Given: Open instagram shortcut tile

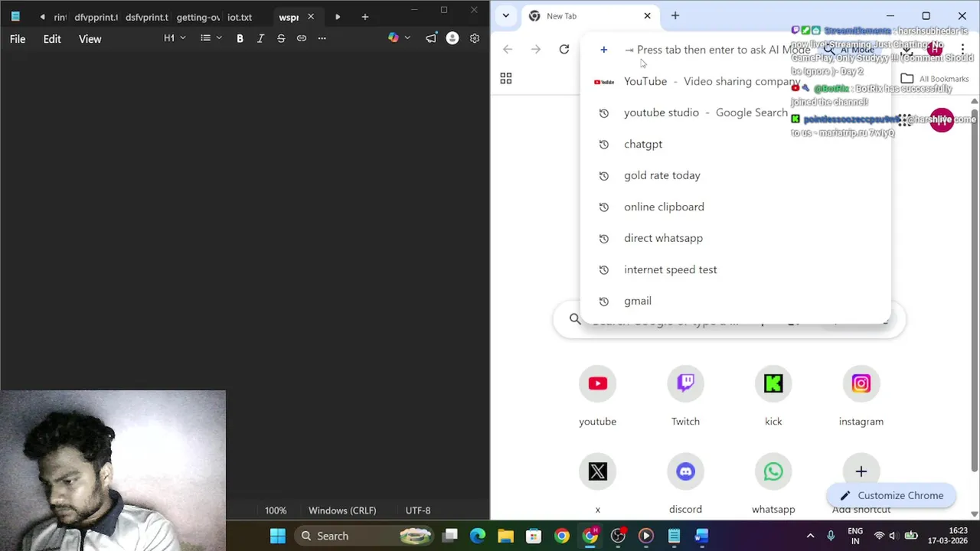Looking at the screenshot, I should [861, 396].
